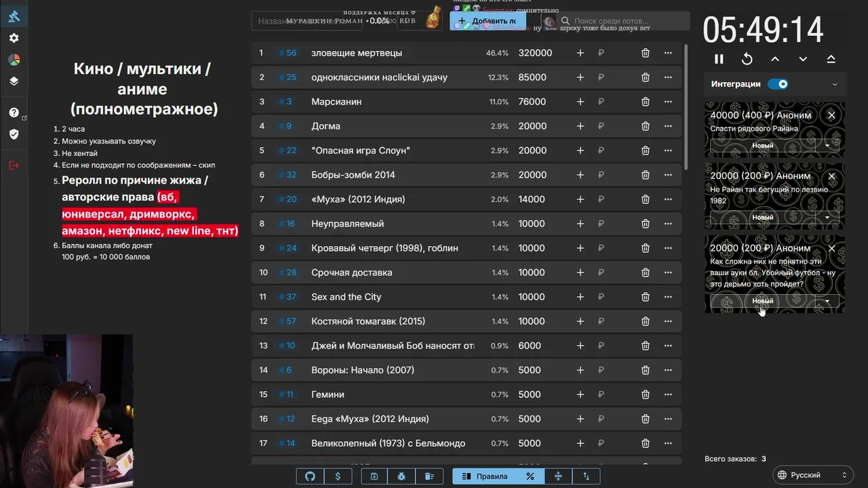Click the lot Вороны: Начало (2007)

tap(363, 370)
